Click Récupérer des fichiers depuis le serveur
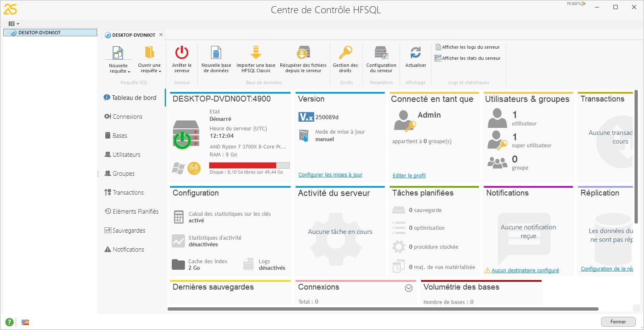 coord(303,59)
